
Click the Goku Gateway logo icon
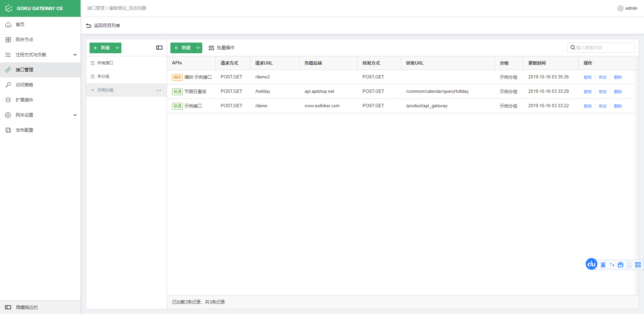click(x=9, y=8)
